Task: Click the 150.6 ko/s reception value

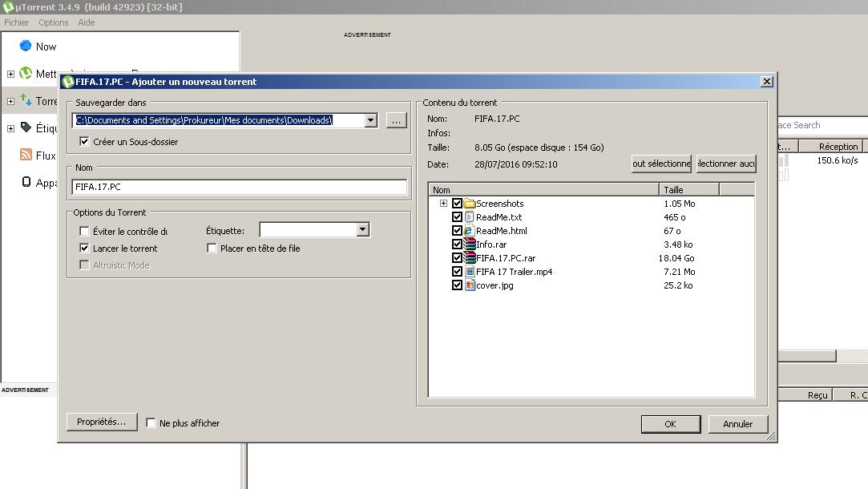Action: (x=837, y=160)
